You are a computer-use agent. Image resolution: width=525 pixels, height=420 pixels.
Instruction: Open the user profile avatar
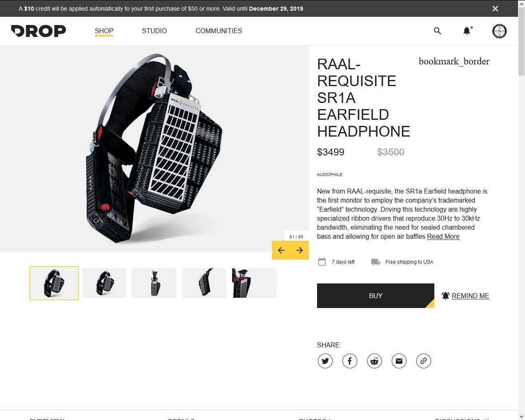(x=499, y=31)
